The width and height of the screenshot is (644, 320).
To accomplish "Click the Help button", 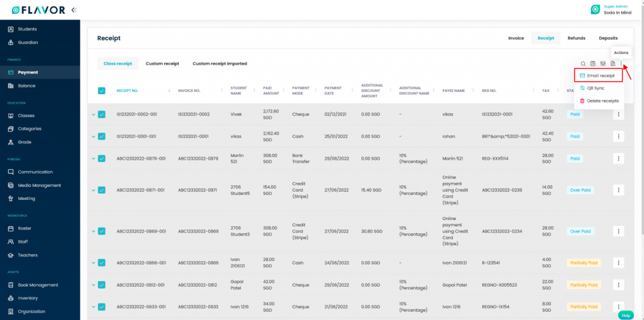I will coord(626,314).
